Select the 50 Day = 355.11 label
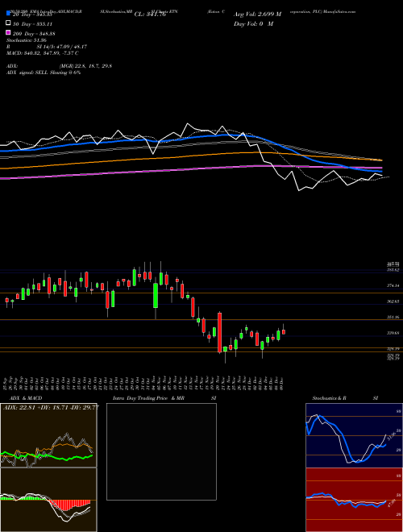The width and height of the screenshot is (403, 532). 32,24
